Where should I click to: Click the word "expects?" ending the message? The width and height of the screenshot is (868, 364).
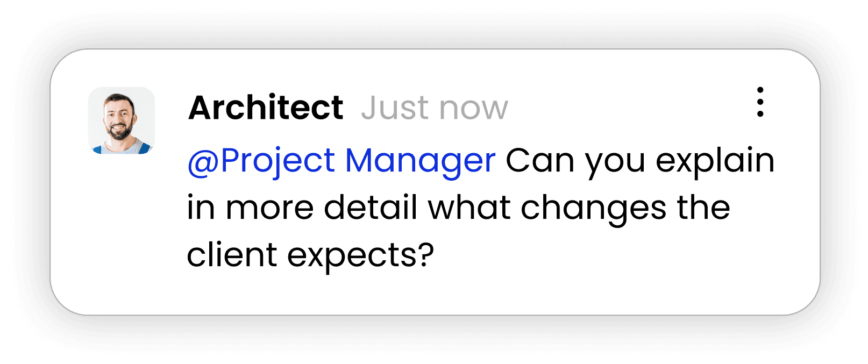360,255
